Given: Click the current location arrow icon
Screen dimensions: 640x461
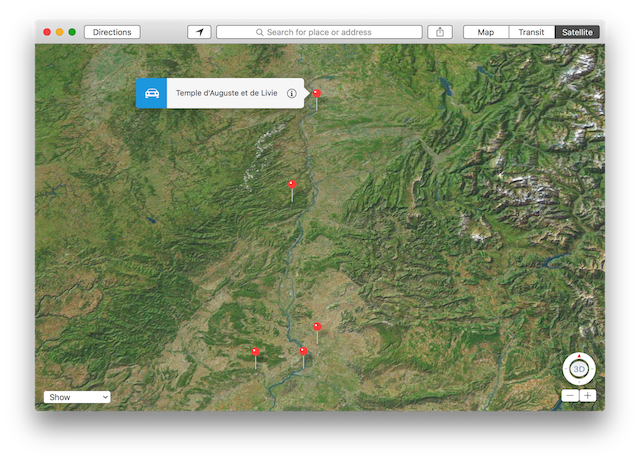Looking at the screenshot, I should 199,32.
